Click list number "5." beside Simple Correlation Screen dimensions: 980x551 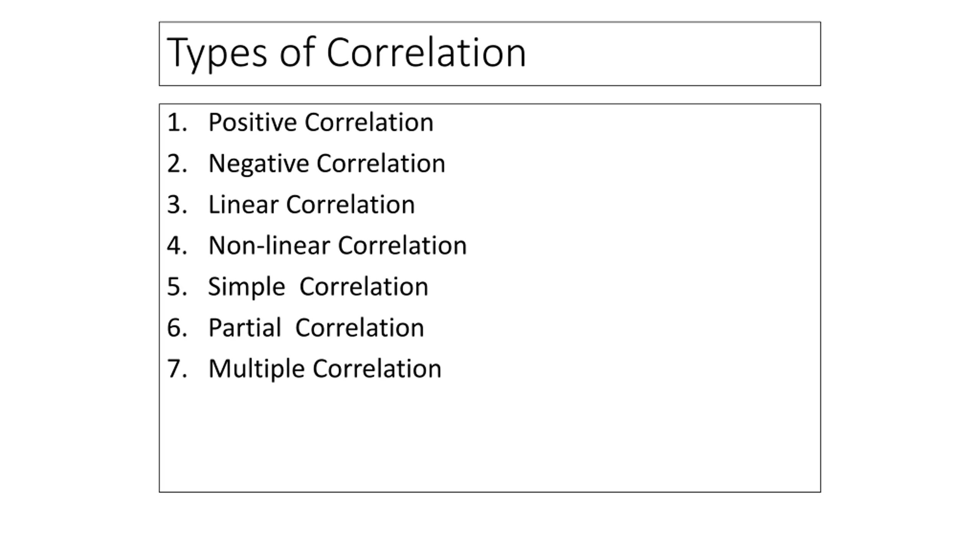tap(177, 287)
